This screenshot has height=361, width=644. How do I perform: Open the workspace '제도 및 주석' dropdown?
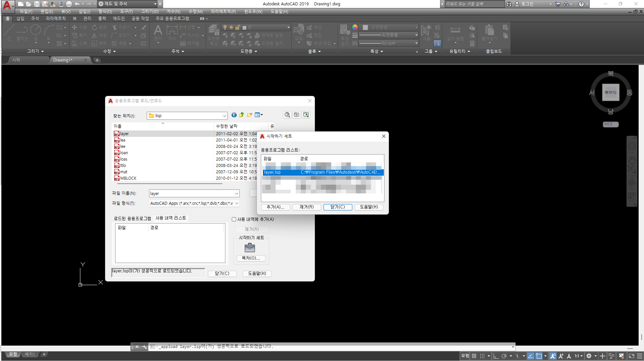click(x=155, y=4)
